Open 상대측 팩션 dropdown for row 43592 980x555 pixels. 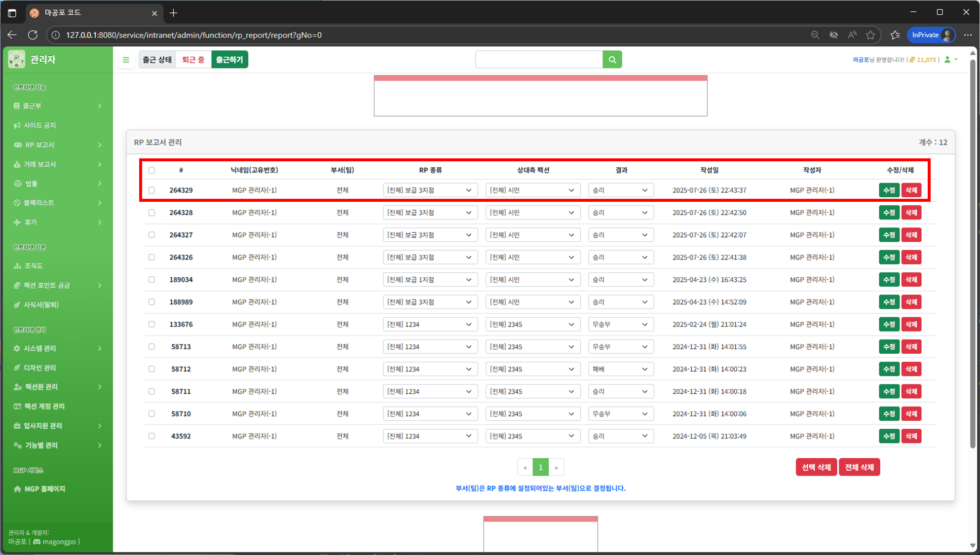[533, 436]
